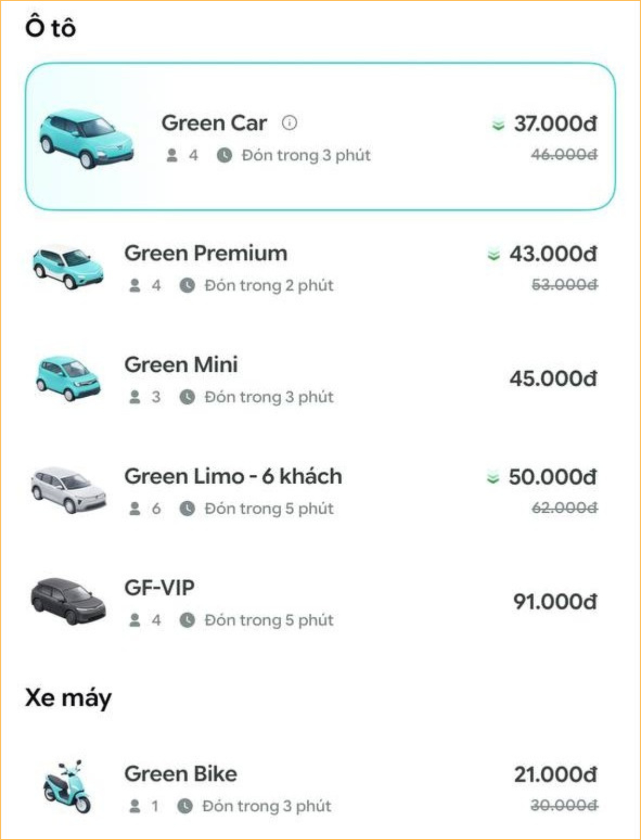Tap the silver Green Limo vehicle icon

(x=68, y=490)
